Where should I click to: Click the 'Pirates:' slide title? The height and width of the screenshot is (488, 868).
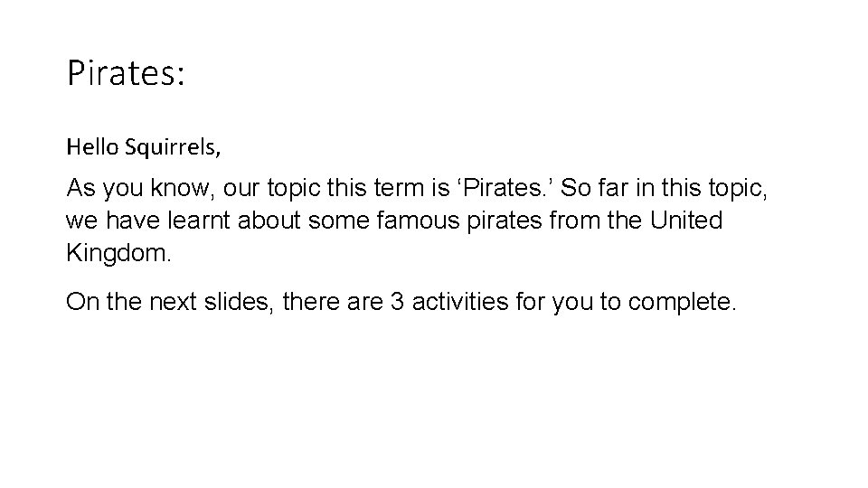[x=126, y=73]
